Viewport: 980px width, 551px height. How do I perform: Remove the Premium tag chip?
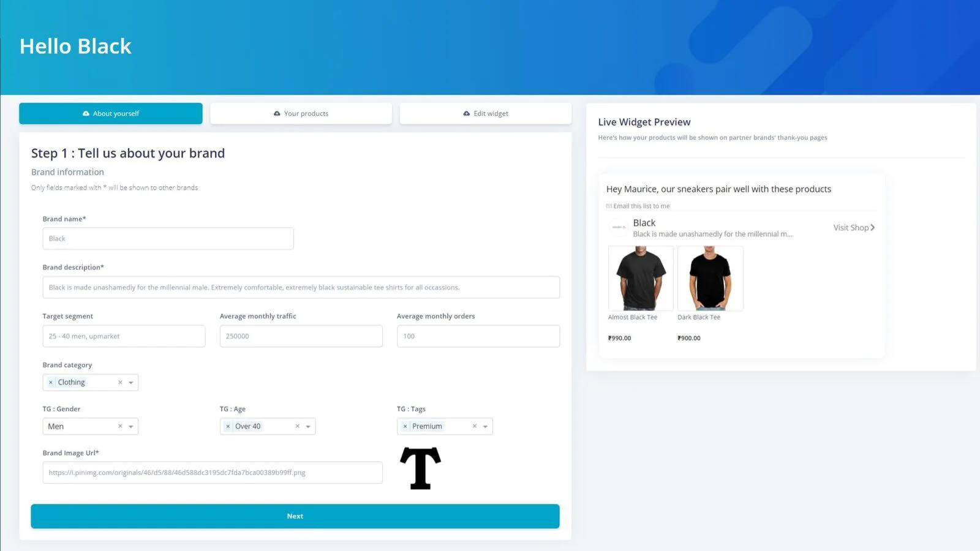405,427
